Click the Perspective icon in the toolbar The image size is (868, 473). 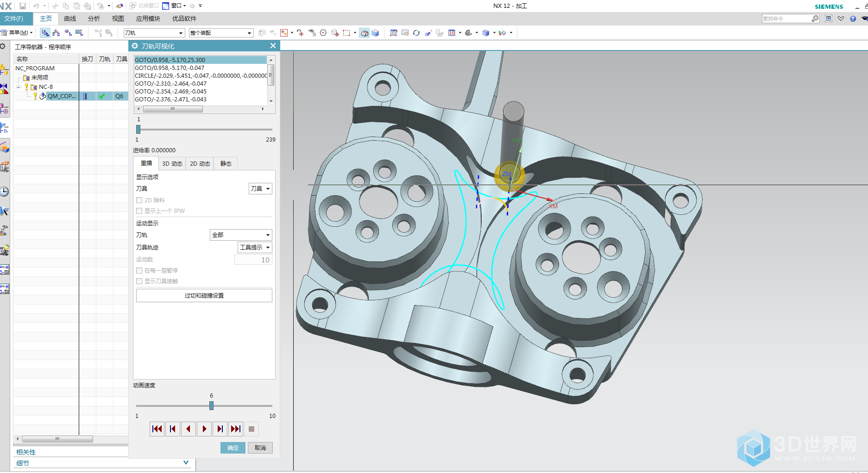[428, 33]
